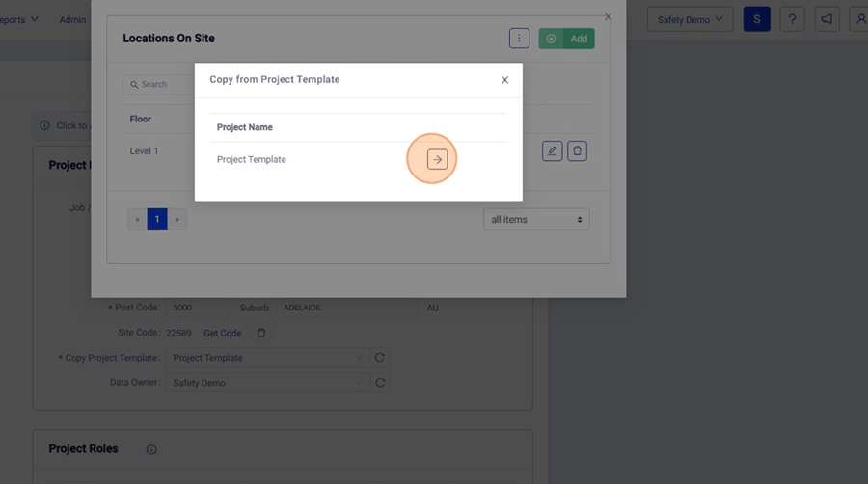This screenshot has width=868, height=484.
Task: Click the green Add button
Action: coord(567,39)
